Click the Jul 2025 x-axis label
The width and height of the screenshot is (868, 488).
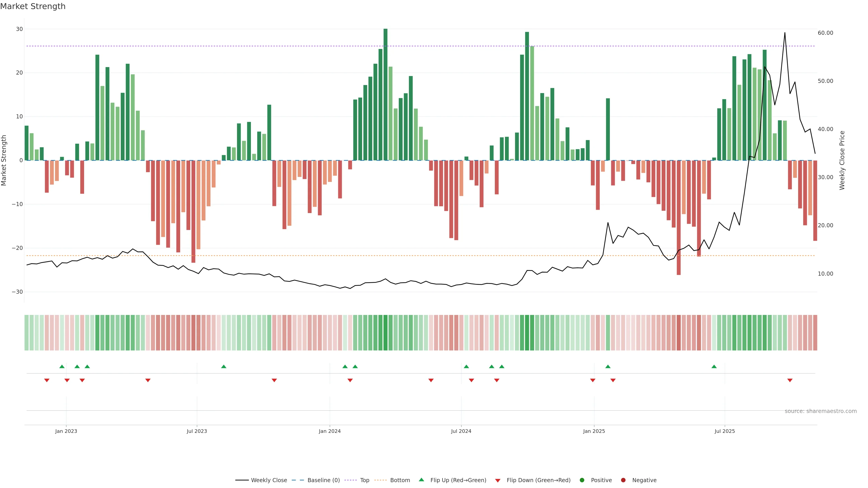[724, 431]
